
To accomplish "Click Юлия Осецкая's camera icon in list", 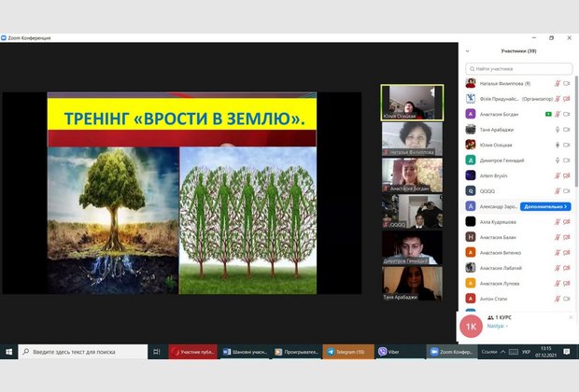I will click(568, 145).
